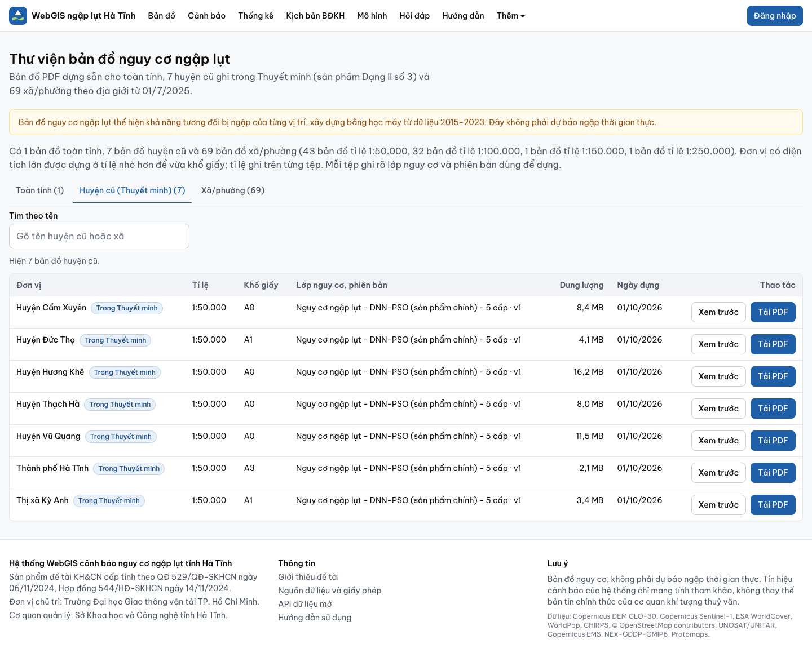Download PDF for Huyện Hương Khê

click(773, 376)
